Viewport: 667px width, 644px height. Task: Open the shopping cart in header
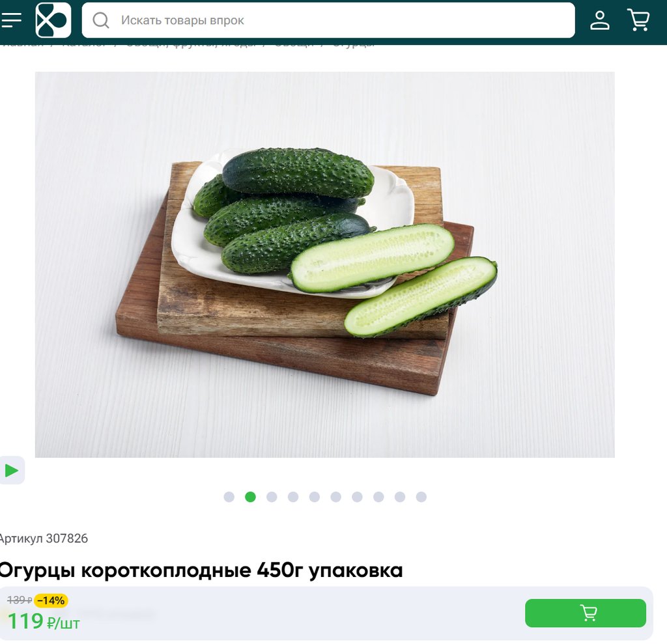[x=638, y=20]
